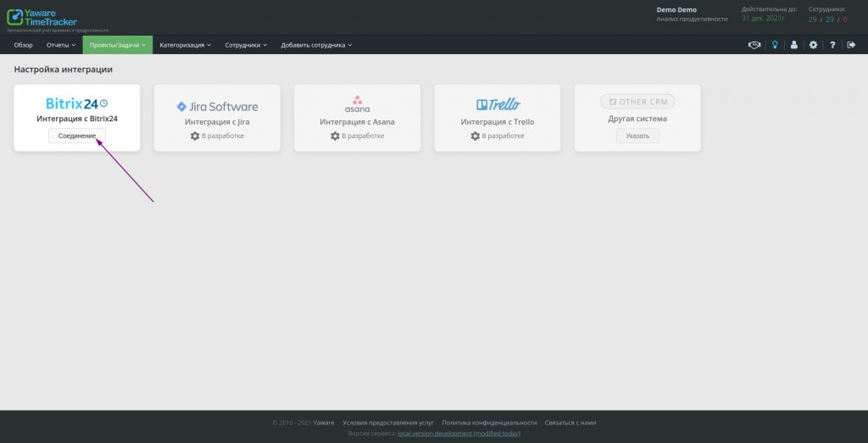The height and width of the screenshot is (443, 868).
Task: Open Связаться с нами link
Action: [570, 423]
